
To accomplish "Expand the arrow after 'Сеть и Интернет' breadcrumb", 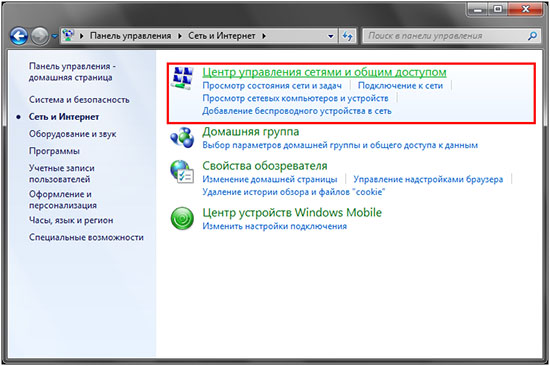I will pos(264,36).
